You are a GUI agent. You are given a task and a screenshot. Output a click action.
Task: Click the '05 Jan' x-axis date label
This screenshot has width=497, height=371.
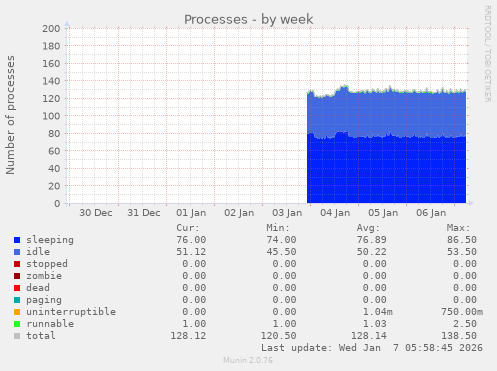pos(383,213)
